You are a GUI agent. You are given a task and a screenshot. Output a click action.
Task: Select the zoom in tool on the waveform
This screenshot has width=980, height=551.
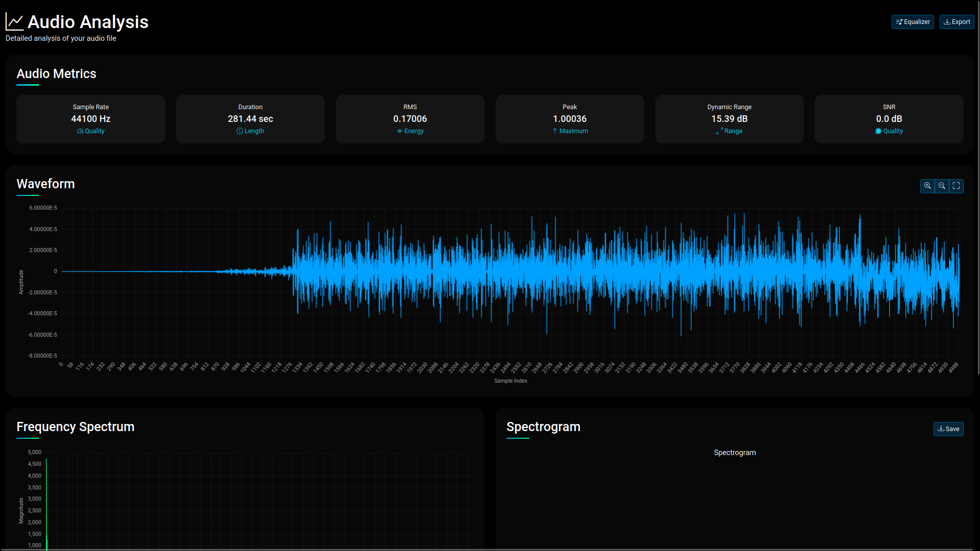(927, 186)
